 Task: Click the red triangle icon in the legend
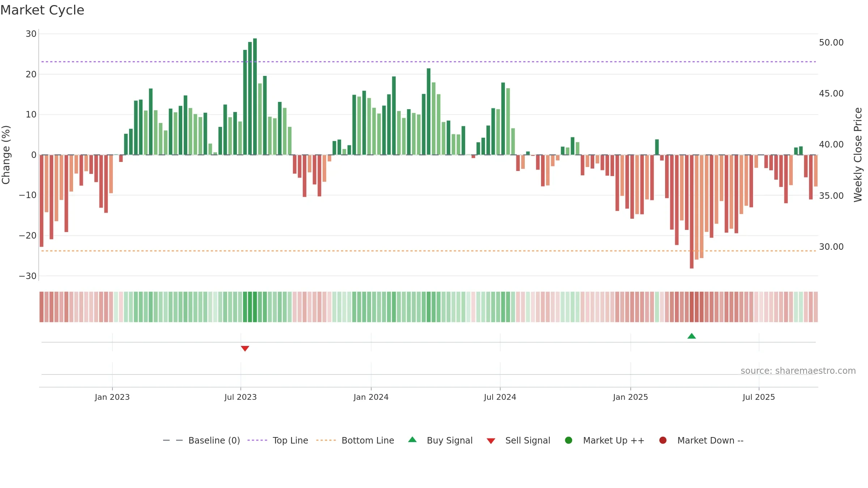491,441
